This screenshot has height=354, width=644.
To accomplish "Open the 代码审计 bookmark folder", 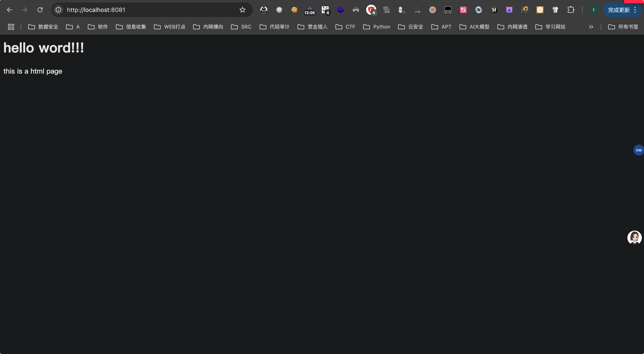I will tap(274, 27).
